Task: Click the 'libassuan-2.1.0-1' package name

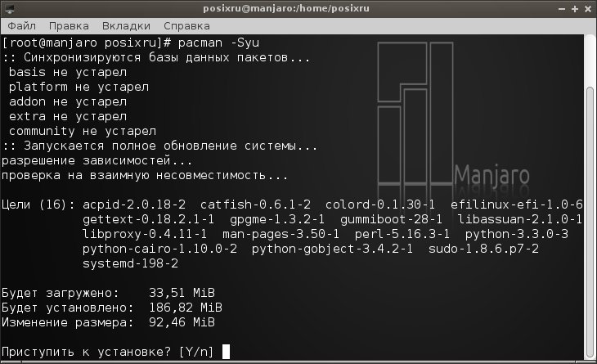Action: click(x=520, y=219)
